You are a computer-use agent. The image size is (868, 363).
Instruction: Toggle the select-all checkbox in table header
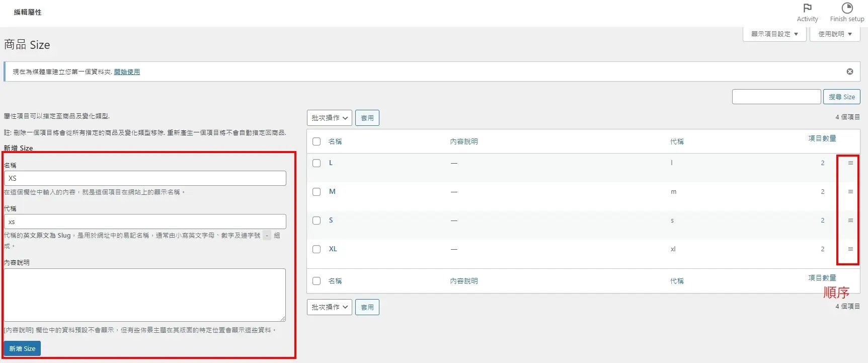click(x=317, y=141)
